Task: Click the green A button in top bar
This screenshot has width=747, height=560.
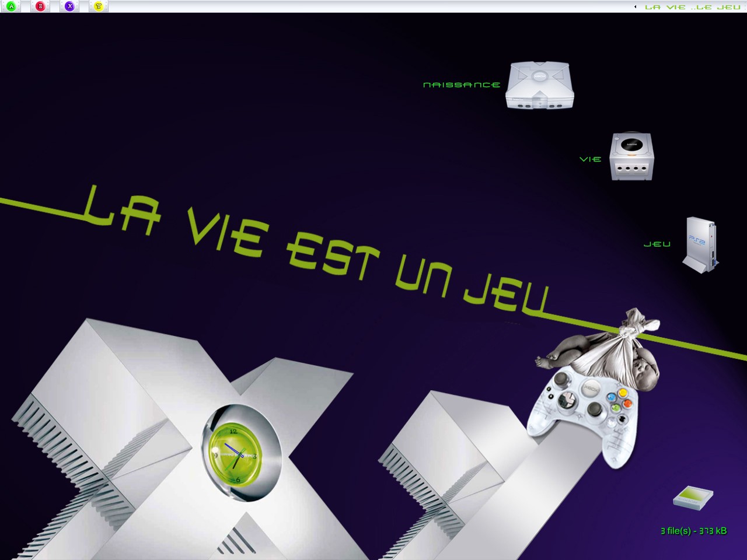Action: click(x=11, y=6)
